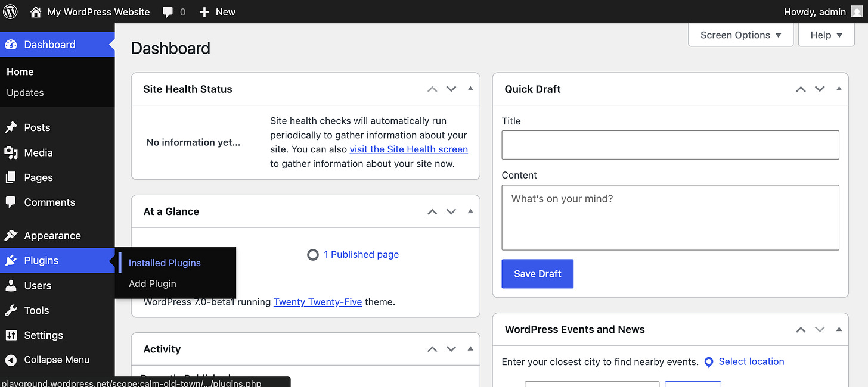
Task: Select Installed Plugins from the Plugins menu
Action: 165,263
